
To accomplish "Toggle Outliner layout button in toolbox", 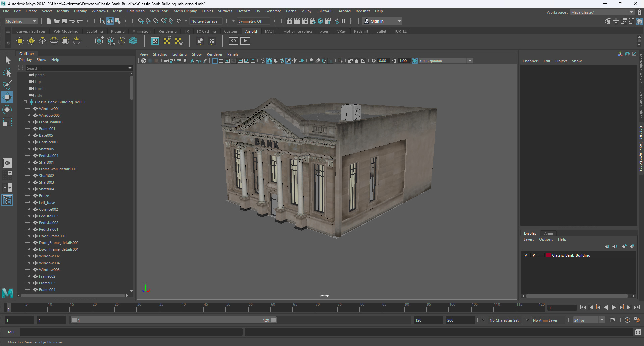I will pyautogui.click(x=7, y=200).
